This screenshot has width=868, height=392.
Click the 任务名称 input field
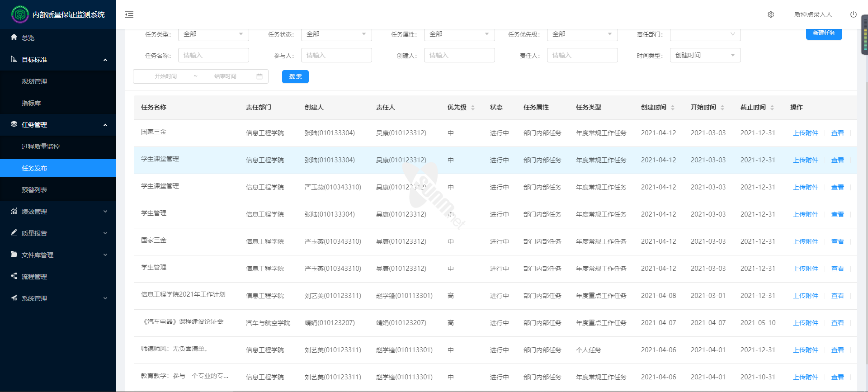[x=213, y=55]
